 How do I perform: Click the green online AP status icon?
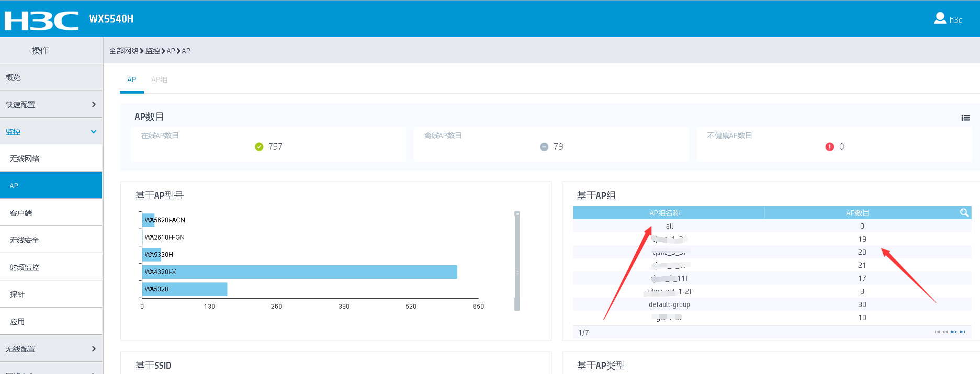259,146
